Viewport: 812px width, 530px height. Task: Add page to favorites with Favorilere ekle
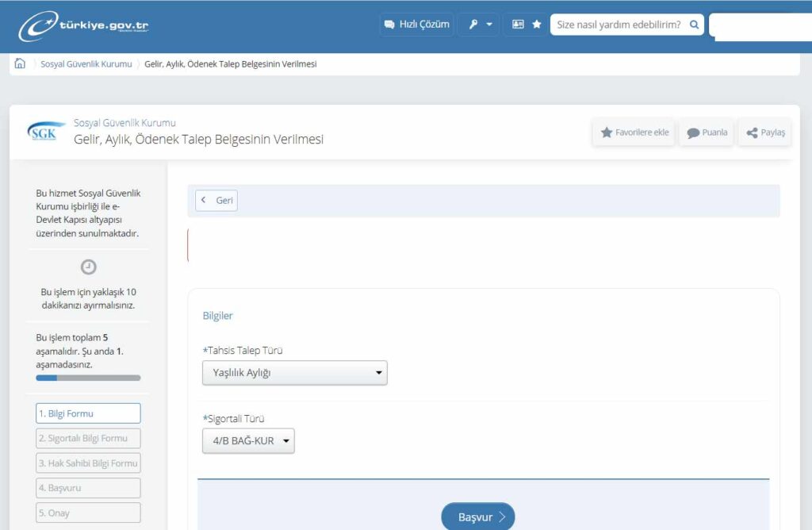634,132
